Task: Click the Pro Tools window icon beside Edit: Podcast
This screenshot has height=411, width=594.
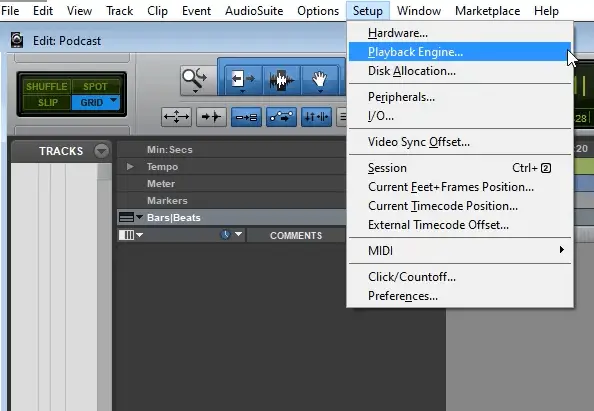Action: pyautogui.click(x=17, y=40)
